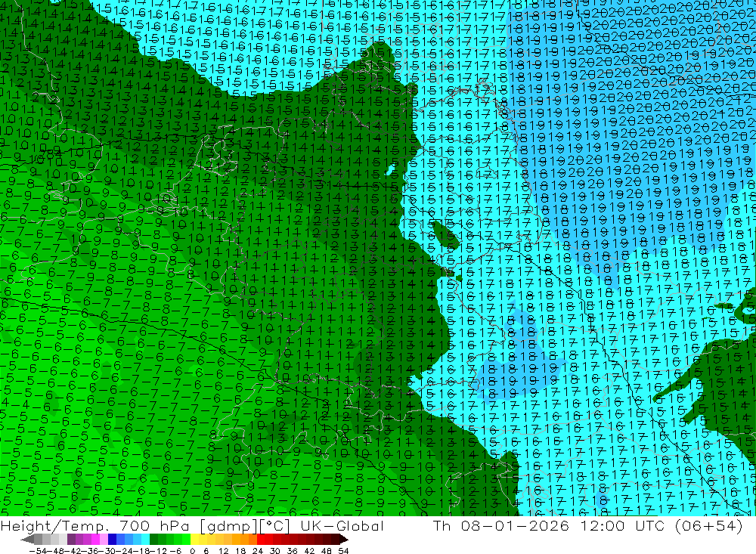Select the cyan swatch in the color legend
Viewport: 756px width, 554px height.
tap(145, 539)
